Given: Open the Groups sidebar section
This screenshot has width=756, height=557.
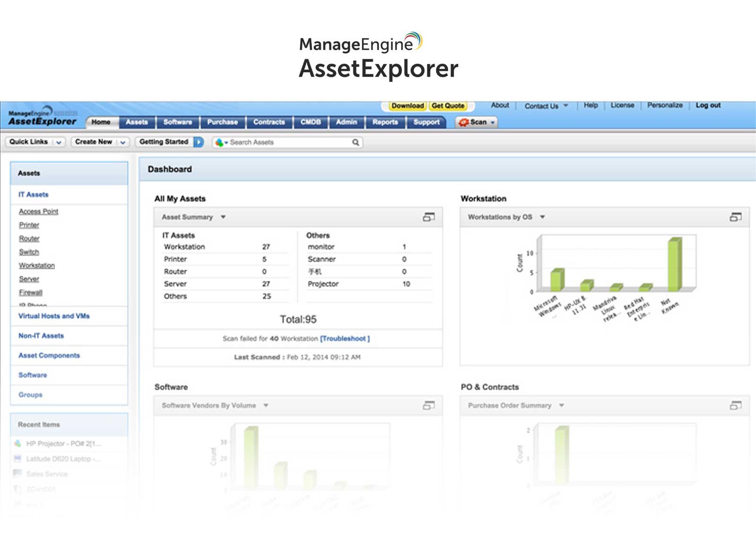Looking at the screenshot, I should [30, 395].
